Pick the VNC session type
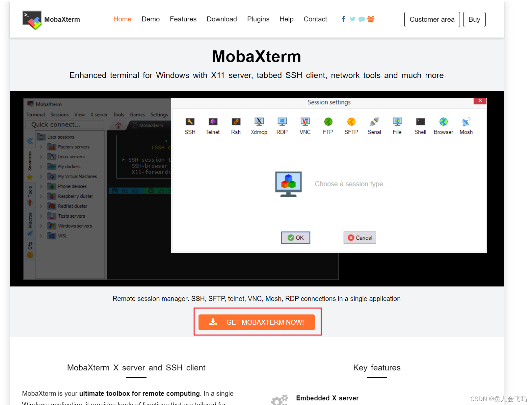532x405 pixels. pos(305,125)
